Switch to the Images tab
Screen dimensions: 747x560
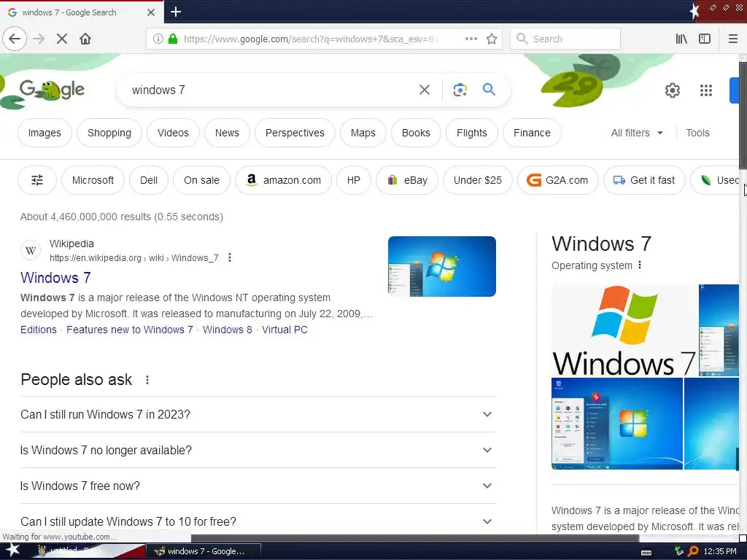(x=44, y=133)
